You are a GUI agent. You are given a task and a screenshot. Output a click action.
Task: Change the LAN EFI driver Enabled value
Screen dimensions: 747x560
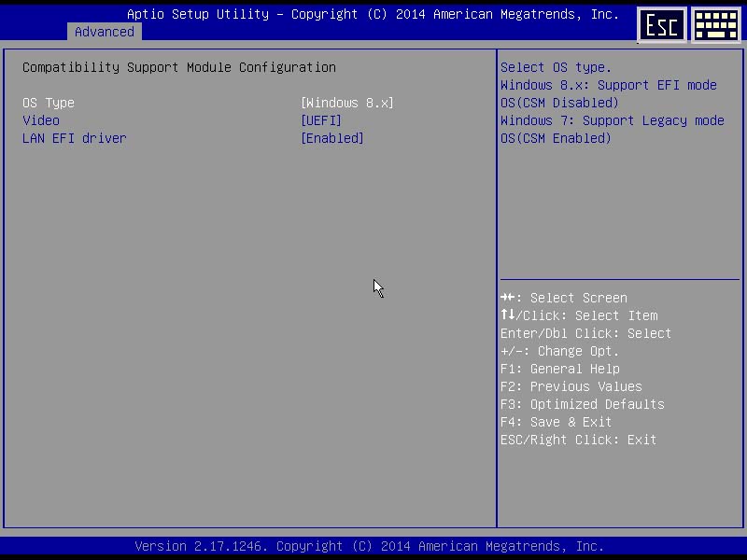point(332,138)
